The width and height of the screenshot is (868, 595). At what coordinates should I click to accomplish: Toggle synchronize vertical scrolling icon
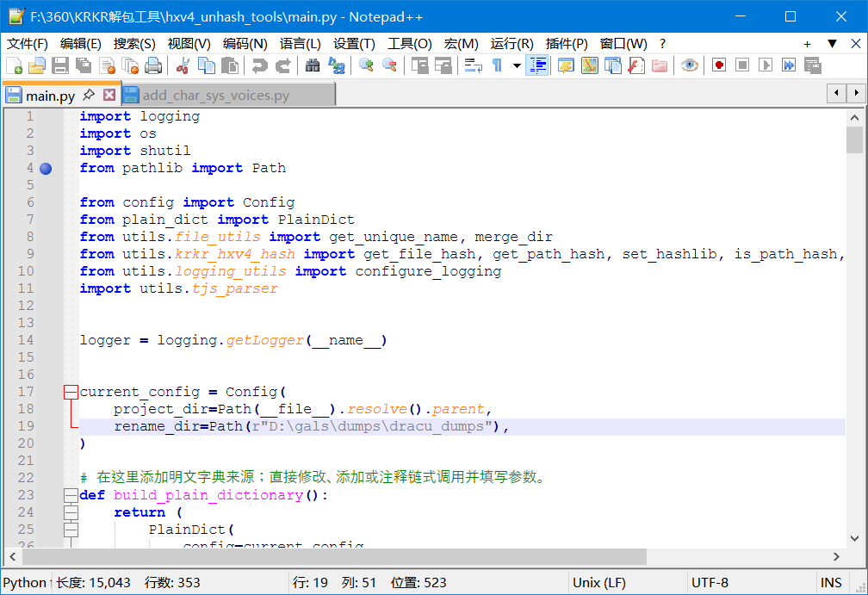tap(419, 65)
